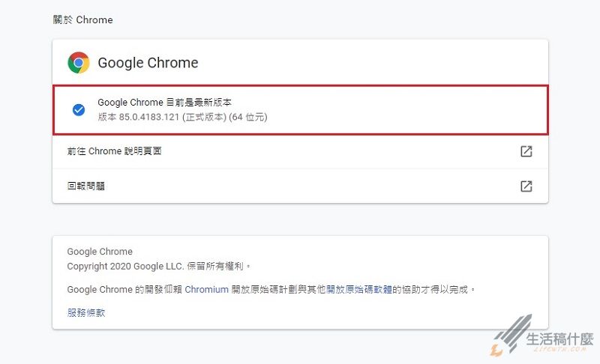Click the Copyright 2020 Google LLC line

click(x=159, y=266)
